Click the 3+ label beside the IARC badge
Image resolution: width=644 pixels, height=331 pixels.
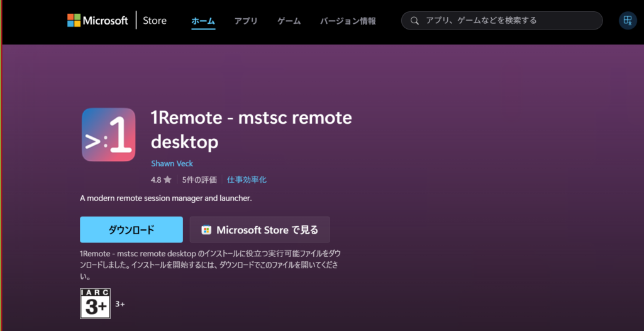click(x=120, y=304)
